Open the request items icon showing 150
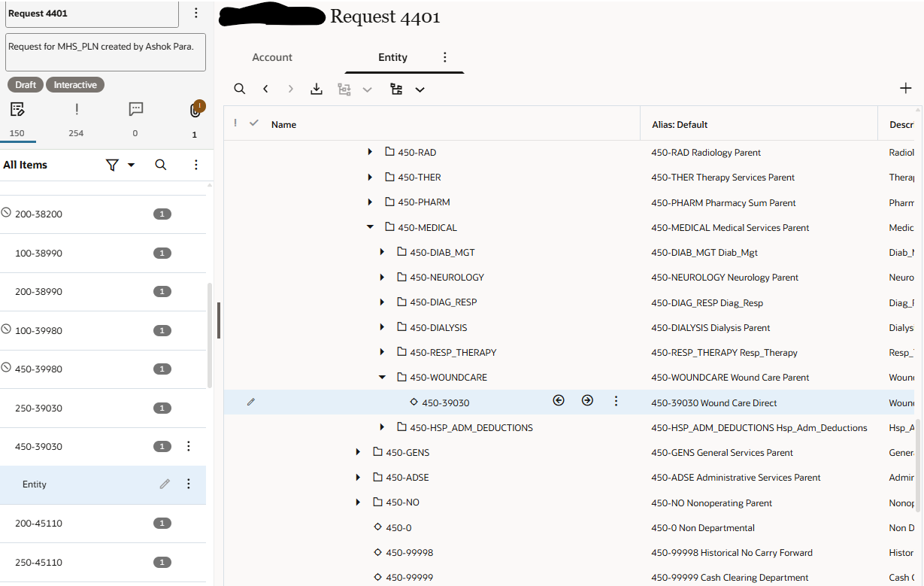Viewport: 924px width, 586px height. pos(17,110)
